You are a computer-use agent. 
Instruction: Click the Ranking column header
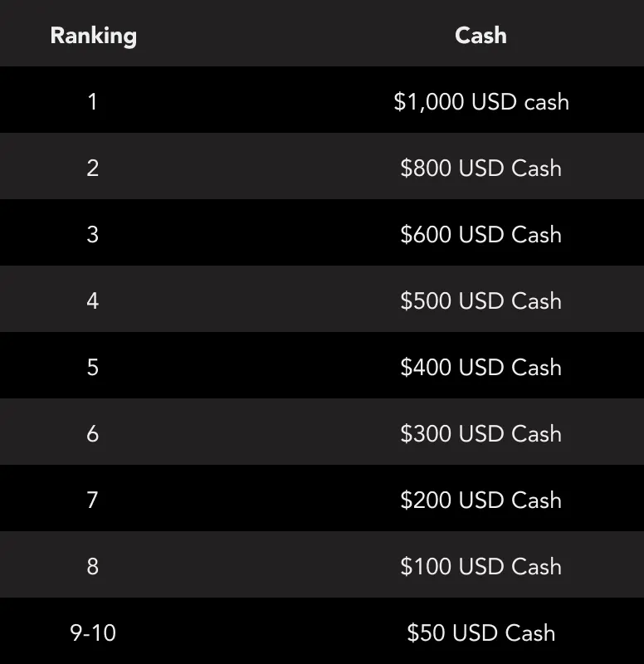[x=93, y=36]
